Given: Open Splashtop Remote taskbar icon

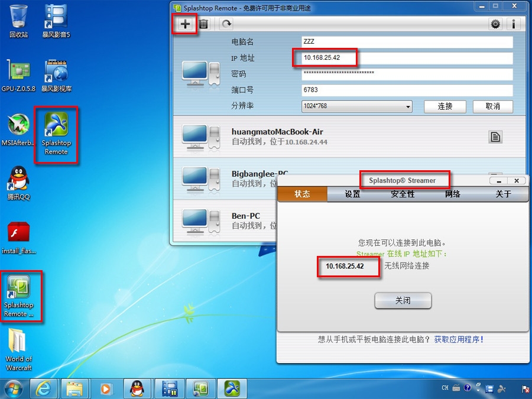Looking at the screenshot, I should coord(232,389).
